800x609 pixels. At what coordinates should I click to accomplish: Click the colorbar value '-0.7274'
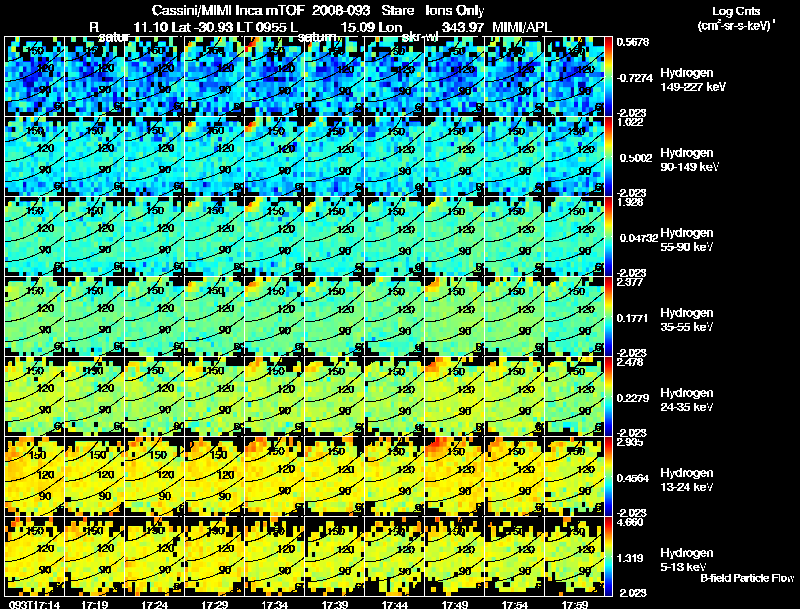635,78
